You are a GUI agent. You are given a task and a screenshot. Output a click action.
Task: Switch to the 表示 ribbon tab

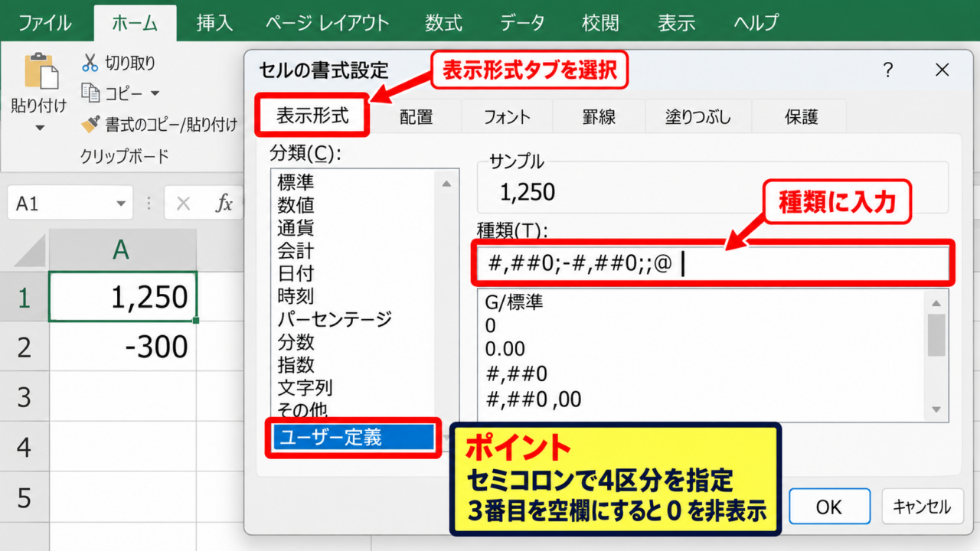(x=676, y=23)
